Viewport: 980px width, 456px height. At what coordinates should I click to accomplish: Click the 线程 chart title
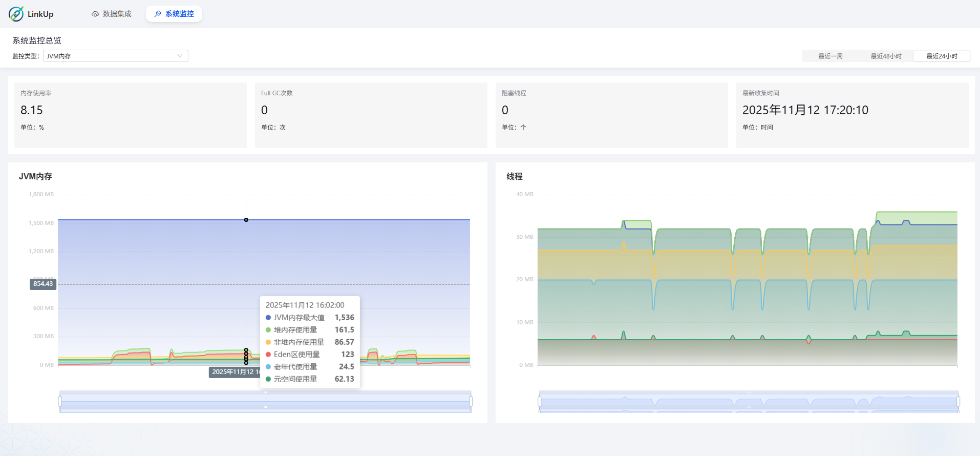click(x=515, y=176)
